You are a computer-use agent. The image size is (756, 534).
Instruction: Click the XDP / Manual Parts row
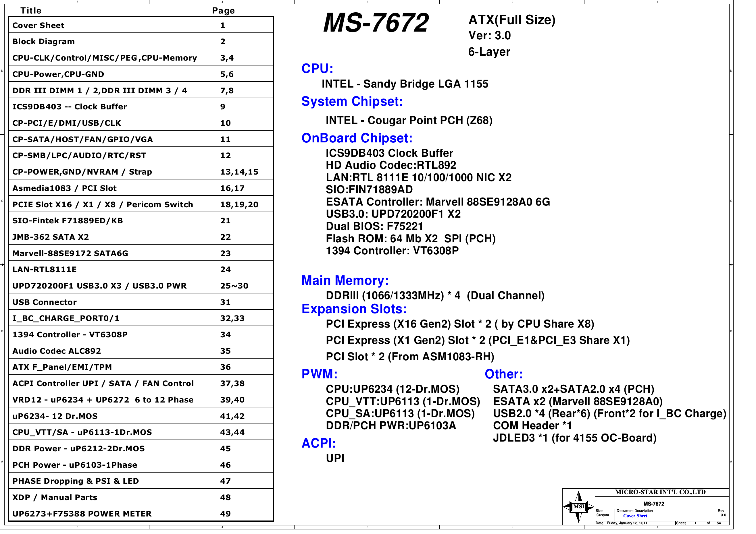pos(55,497)
